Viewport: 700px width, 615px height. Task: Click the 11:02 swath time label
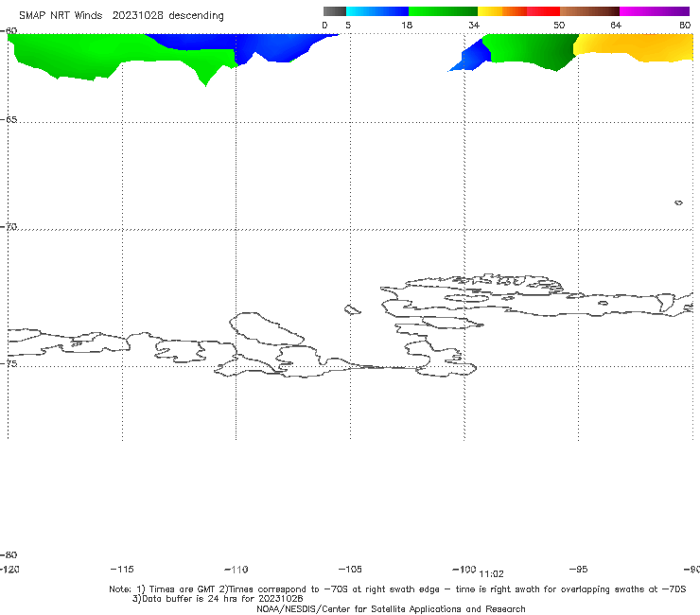491,574
